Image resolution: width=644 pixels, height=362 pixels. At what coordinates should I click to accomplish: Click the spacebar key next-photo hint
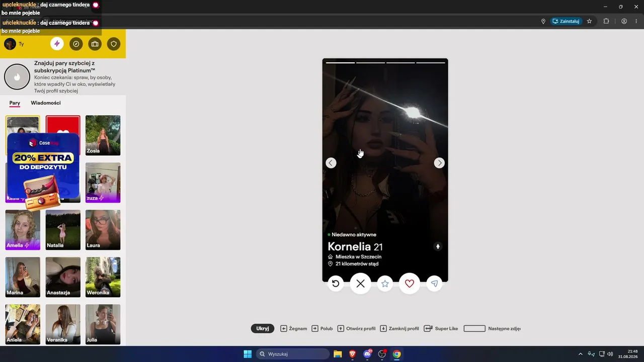(474, 328)
